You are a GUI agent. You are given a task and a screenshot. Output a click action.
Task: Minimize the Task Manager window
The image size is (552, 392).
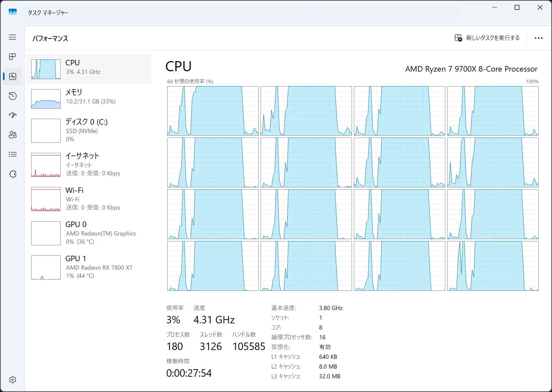(x=495, y=7)
